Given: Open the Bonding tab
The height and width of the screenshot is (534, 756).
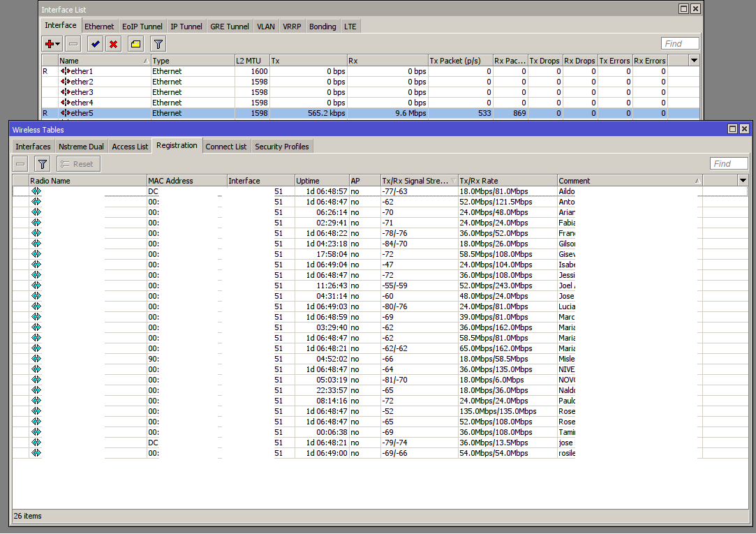Looking at the screenshot, I should click(323, 27).
